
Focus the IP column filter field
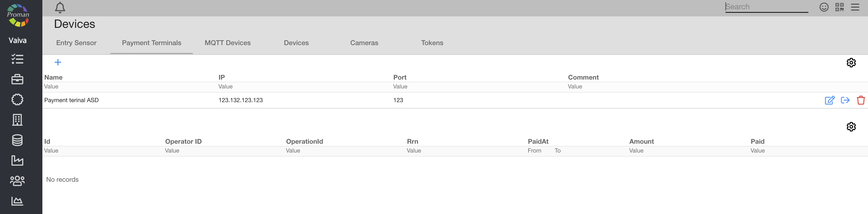303,87
